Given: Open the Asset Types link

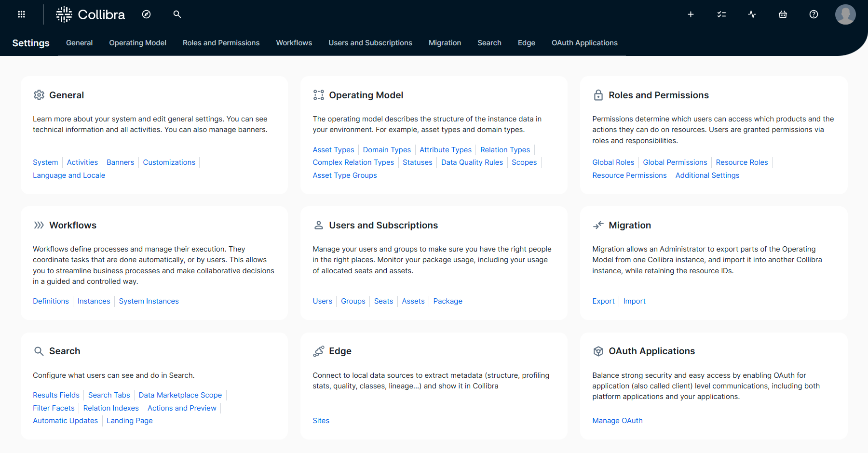Looking at the screenshot, I should point(333,150).
